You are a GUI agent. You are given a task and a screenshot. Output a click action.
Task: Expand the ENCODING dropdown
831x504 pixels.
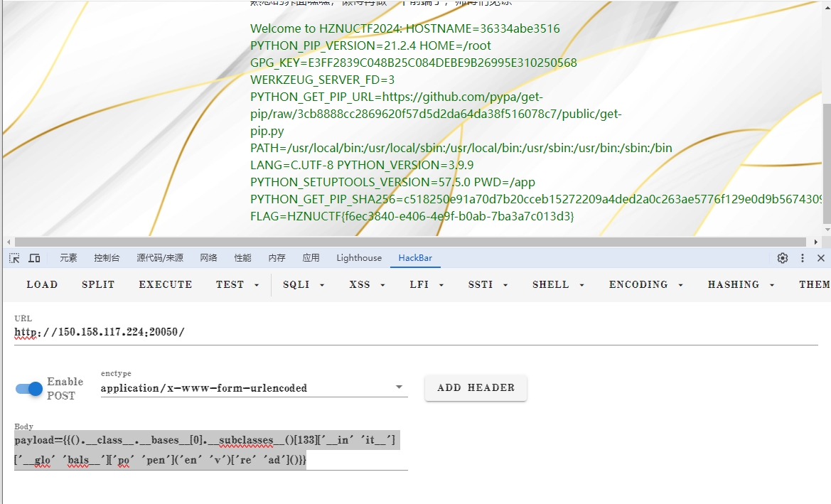click(x=645, y=284)
